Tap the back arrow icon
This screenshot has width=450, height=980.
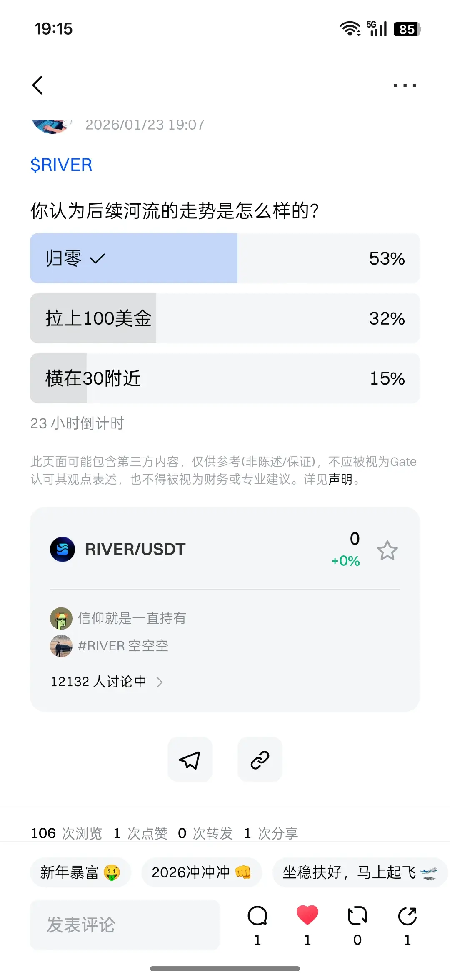click(38, 85)
